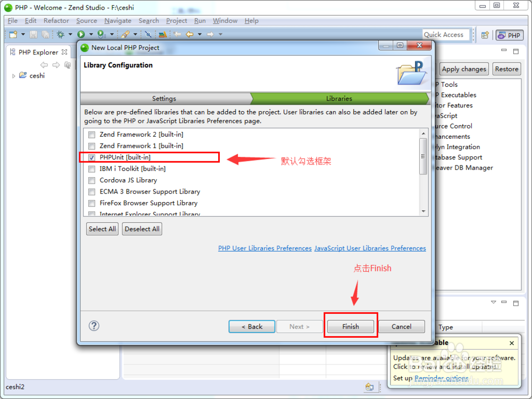Click the status bar icon at bottom right
This screenshot has width=532, height=399.
[x=370, y=387]
